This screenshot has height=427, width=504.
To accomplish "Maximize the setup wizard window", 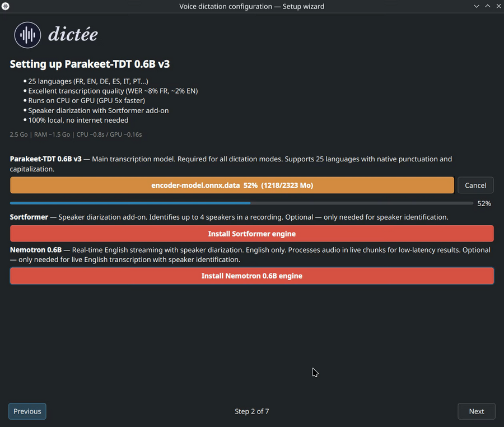I will tap(488, 6).
